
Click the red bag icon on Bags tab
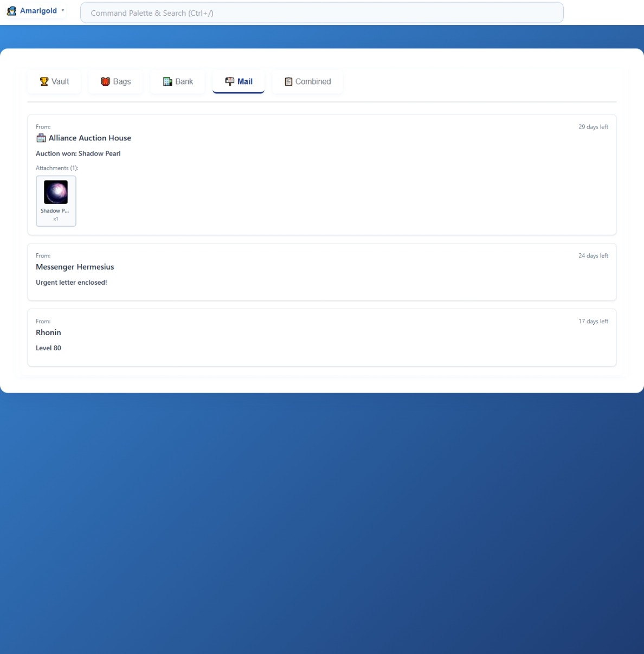[x=106, y=81]
